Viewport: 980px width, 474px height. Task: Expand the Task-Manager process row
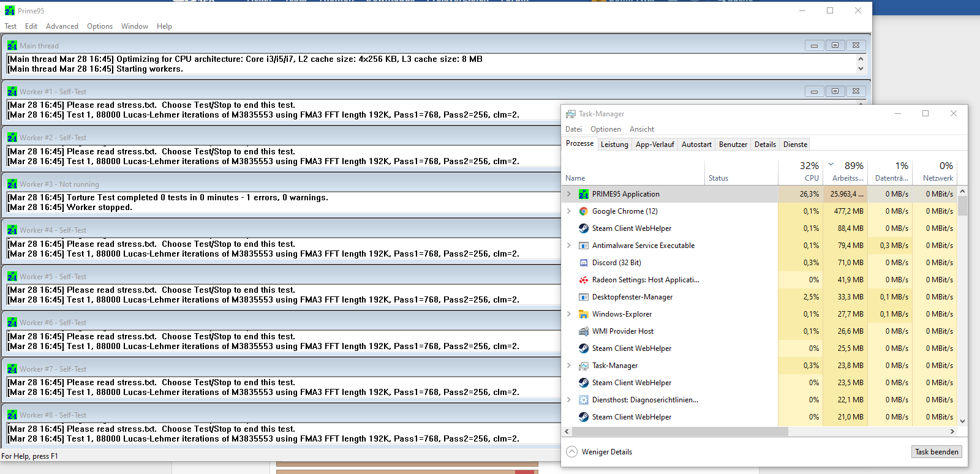tap(569, 366)
